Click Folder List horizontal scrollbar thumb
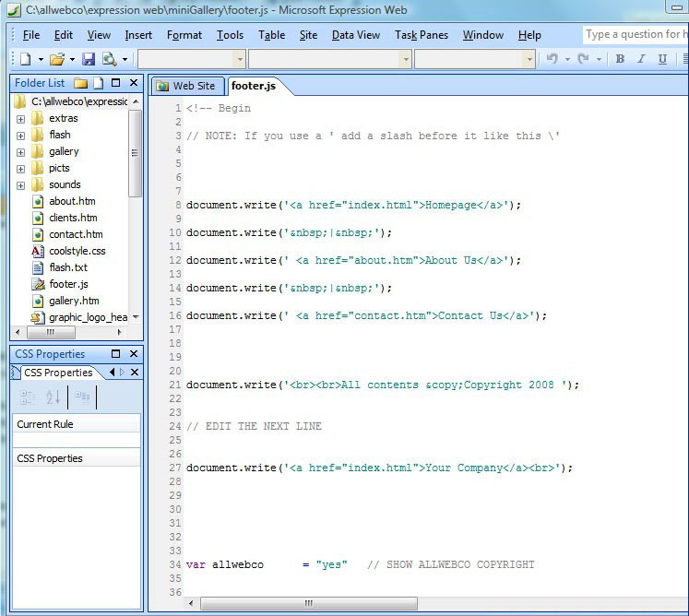Viewport: 689px width, 616px height. coord(51,332)
